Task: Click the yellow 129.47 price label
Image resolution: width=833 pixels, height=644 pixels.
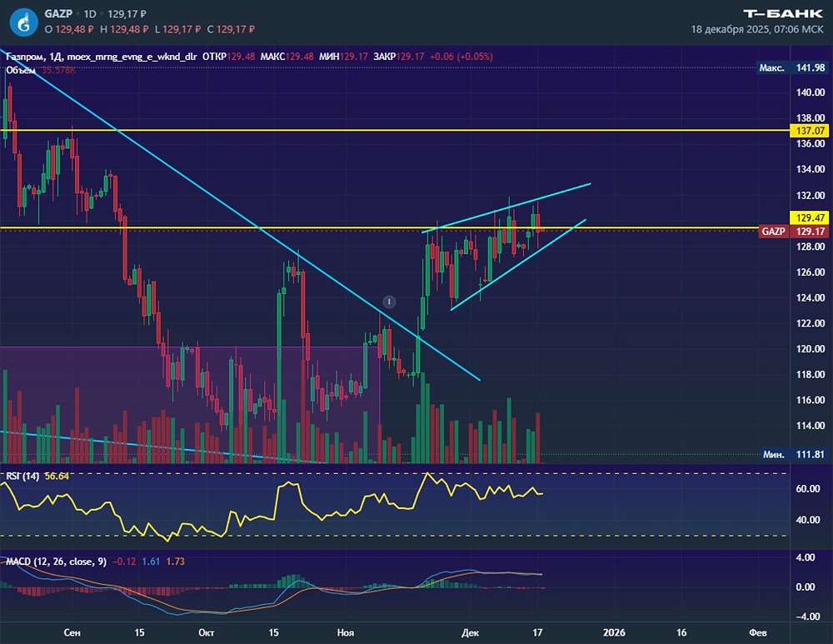Action: tap(811, 217)
